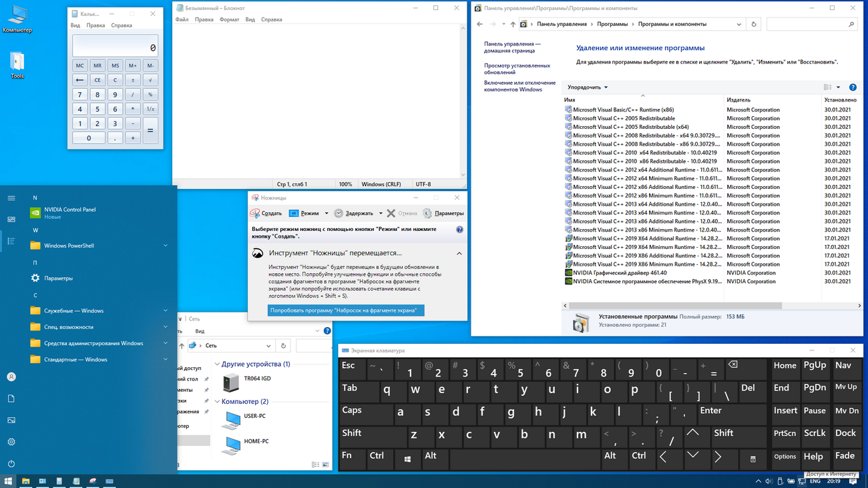Click the user account icon in Start menu
The width and height of the screenshot is (868, 488).
click(11, 377)
